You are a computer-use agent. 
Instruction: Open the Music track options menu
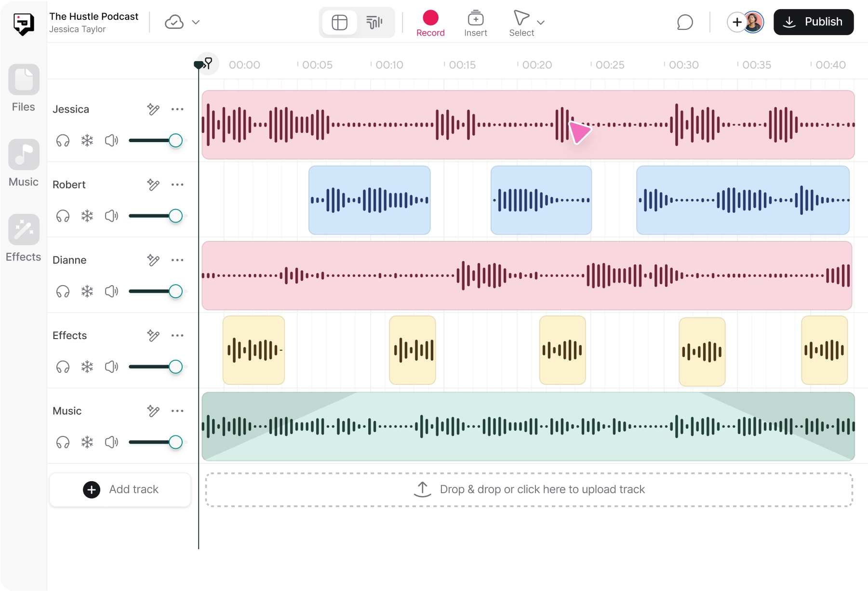[177, 410]
